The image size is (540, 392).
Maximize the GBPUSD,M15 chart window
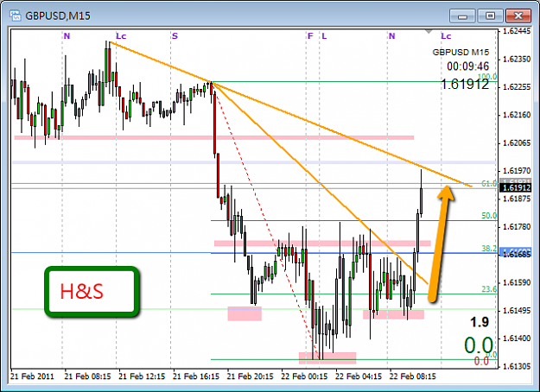[490, 16]
